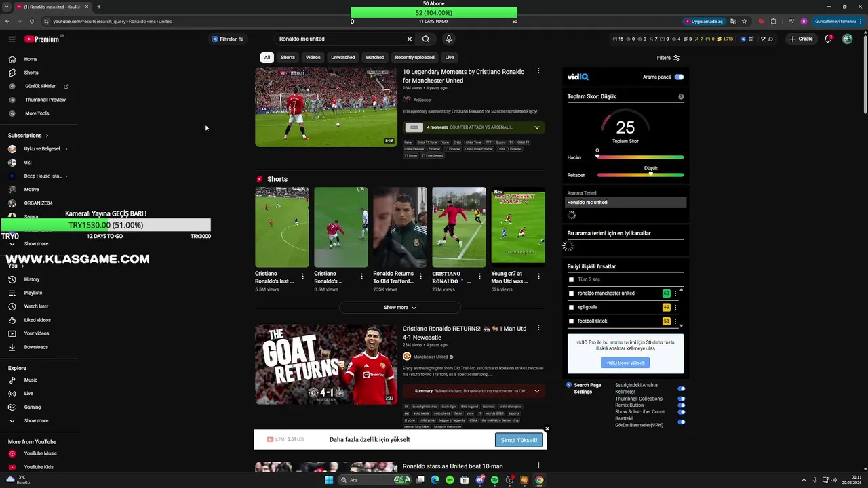Toggle Show Subscriber Count switch
868x488 pixels.
[x=682, y=412]
